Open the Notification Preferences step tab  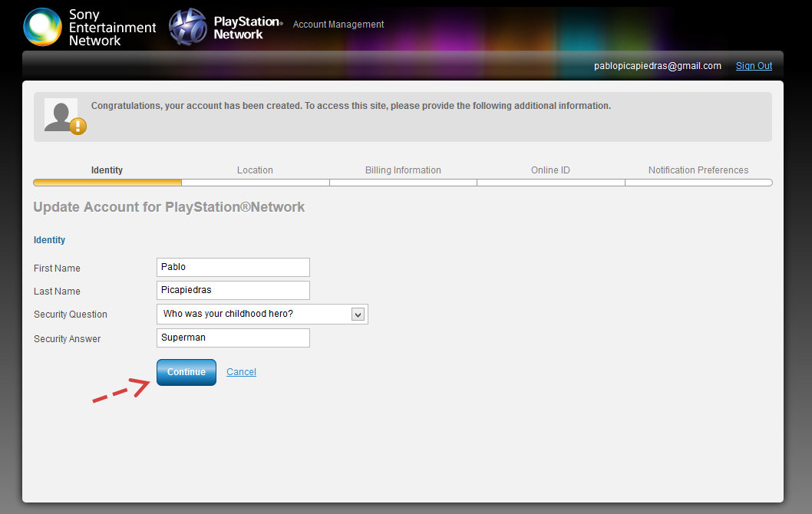point(698,170)
